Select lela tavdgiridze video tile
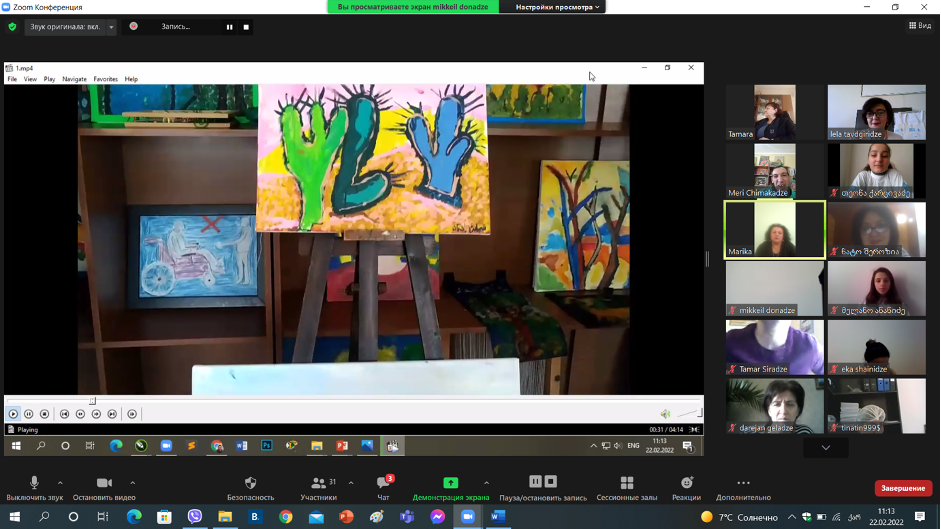941x529 pixels. coord(877,112)
